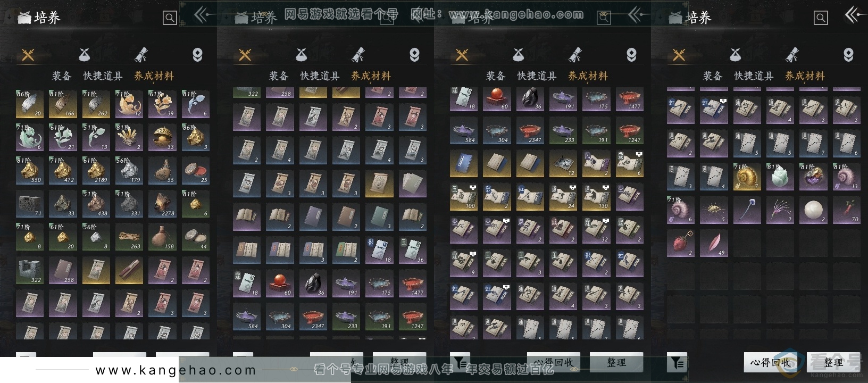Select gold ore with count 550, first panel
868x383 pixels.
(30, 170)
